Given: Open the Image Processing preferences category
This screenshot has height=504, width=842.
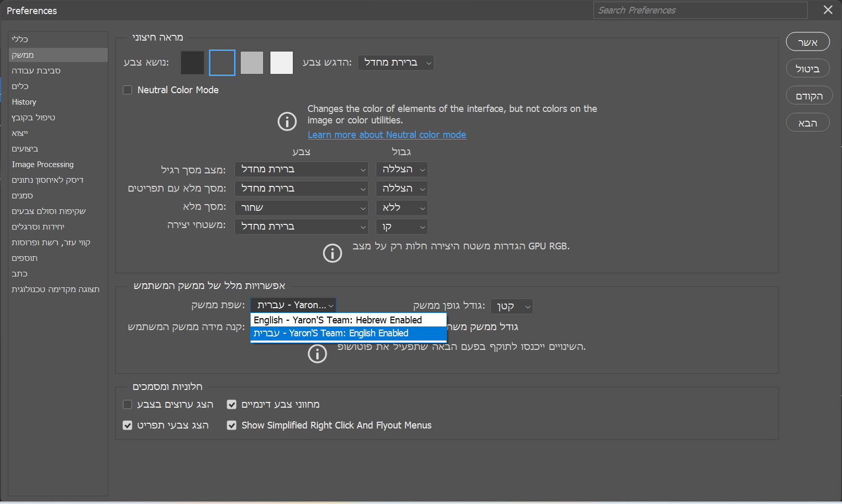Looking at the screenshot, I should [58, 164].
